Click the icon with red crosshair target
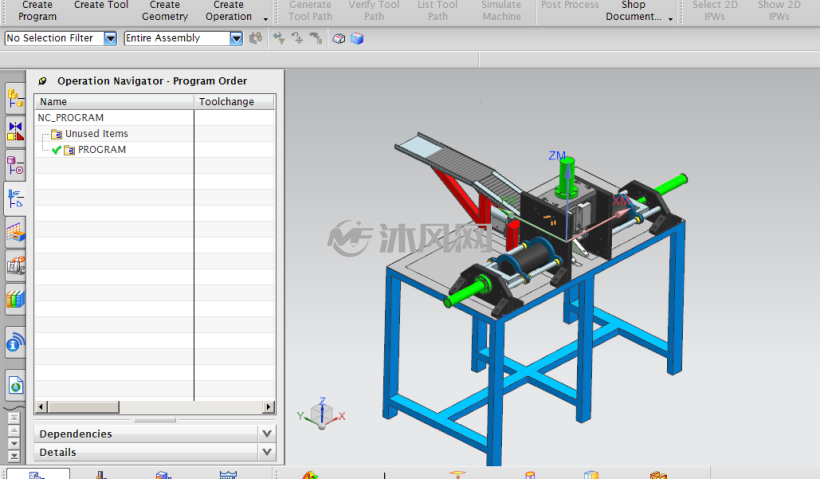This screenshot has height=479, width=820. 297,38
